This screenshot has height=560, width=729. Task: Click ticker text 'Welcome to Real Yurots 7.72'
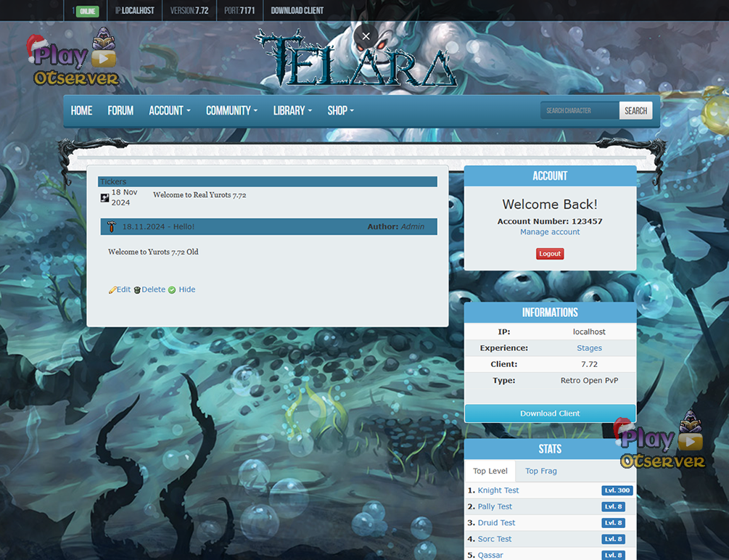click(x=199, y=195)
